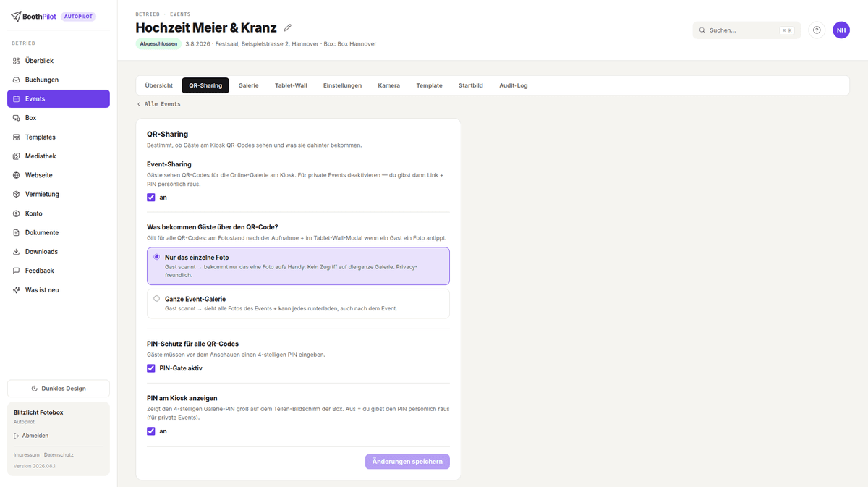Viewport: 868px width, 487px height.
Task: Click the Konto user icon
Action: 17,213
